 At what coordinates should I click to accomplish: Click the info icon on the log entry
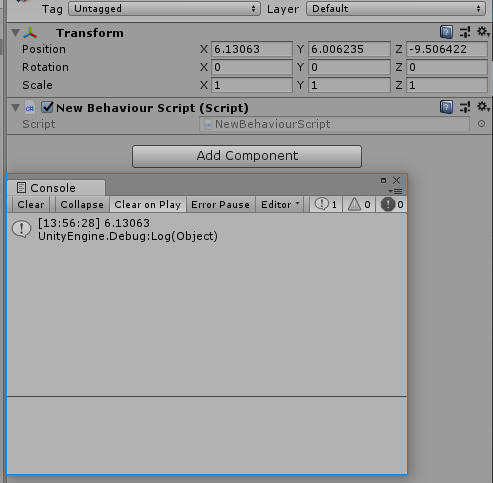pyautogui.click(x=22, y=229)
